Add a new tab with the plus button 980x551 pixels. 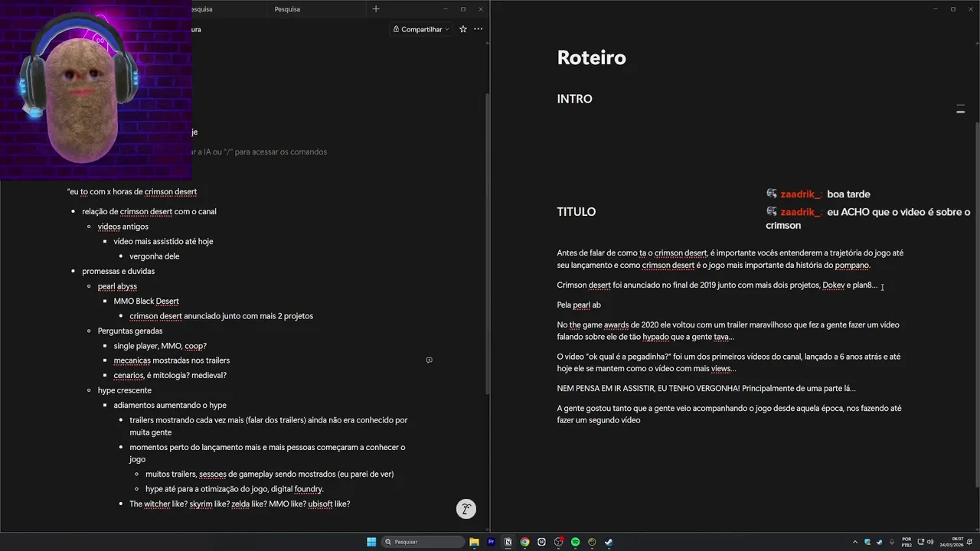(x=375, y=9)
